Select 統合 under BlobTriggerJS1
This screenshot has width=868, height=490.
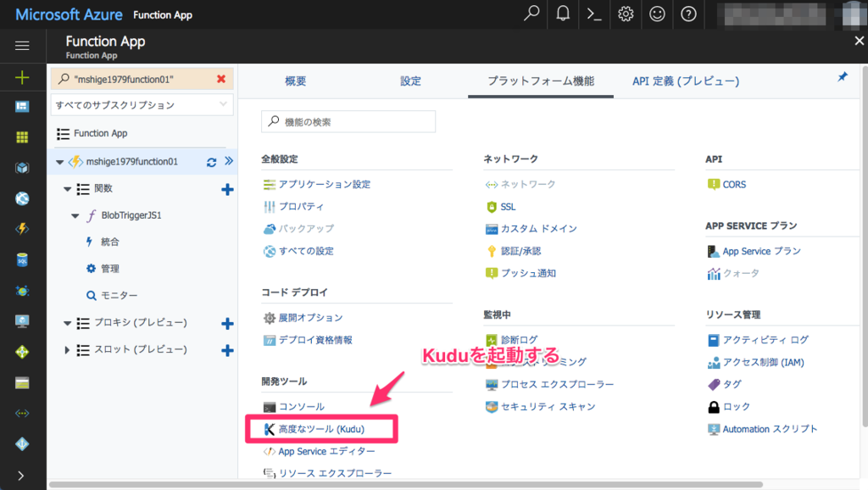[x=110, y=242]
